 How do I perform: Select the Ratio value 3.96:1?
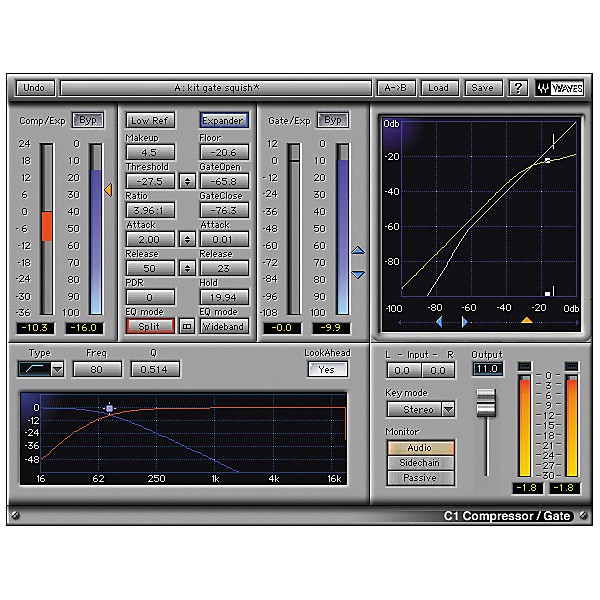[x=150, y=210]
